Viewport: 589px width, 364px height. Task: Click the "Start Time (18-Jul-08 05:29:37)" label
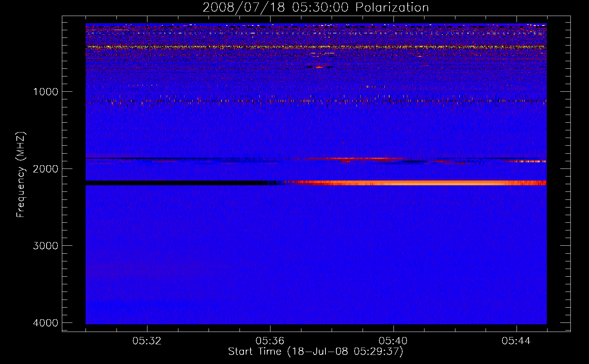(316, 352)
